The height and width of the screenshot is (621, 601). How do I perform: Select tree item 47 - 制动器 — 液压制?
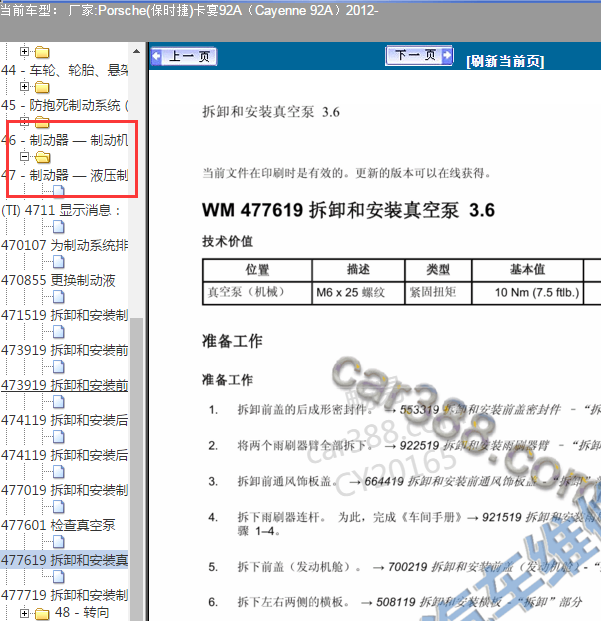65,175
